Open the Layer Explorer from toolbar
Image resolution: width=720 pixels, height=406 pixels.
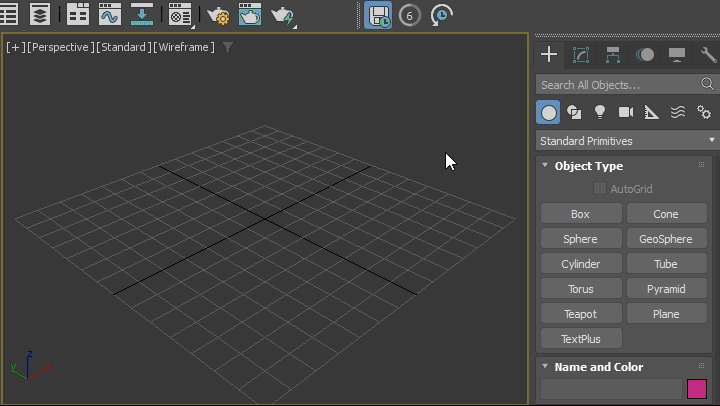coord(39,15)
